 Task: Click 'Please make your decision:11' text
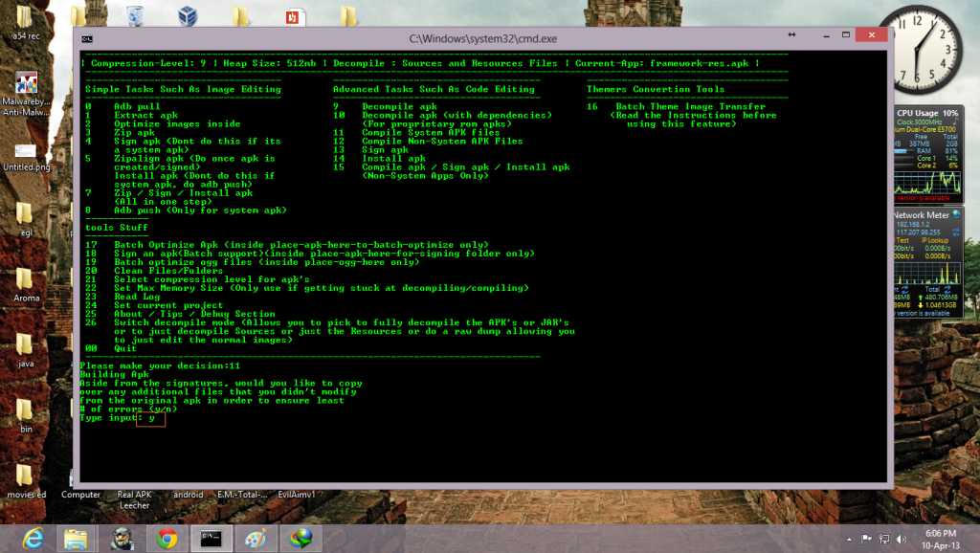coord(160,366)
